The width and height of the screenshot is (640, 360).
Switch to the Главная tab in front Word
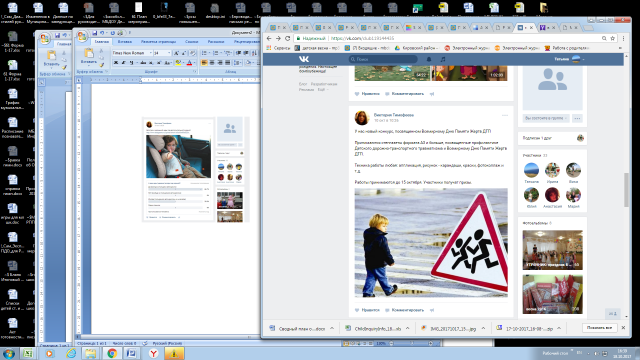point(102,42)
